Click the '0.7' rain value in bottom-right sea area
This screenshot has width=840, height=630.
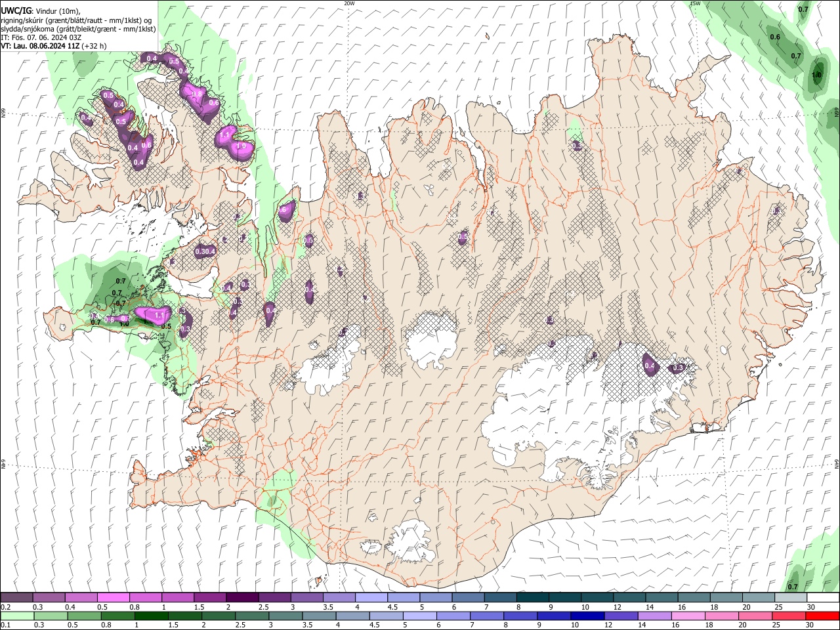point(793,587)
